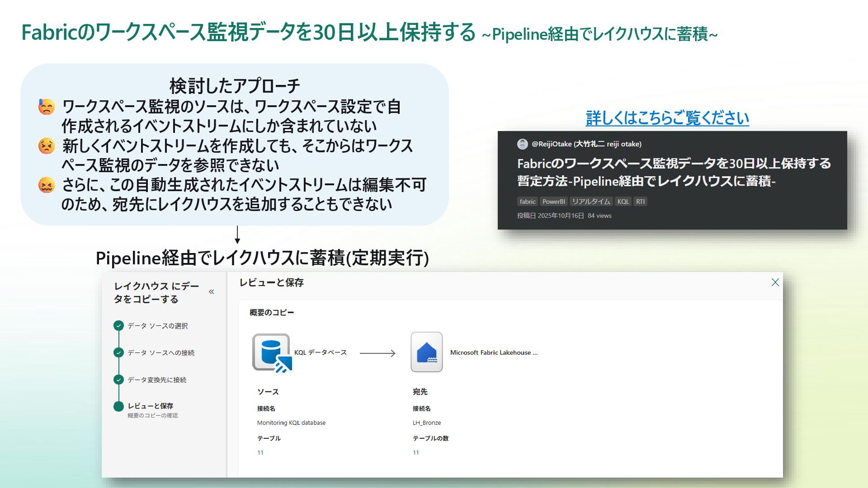Screen dimensions: 868x488
Task: Select the データ変換先に接続 step checkmark
Action: pos(118,380)
